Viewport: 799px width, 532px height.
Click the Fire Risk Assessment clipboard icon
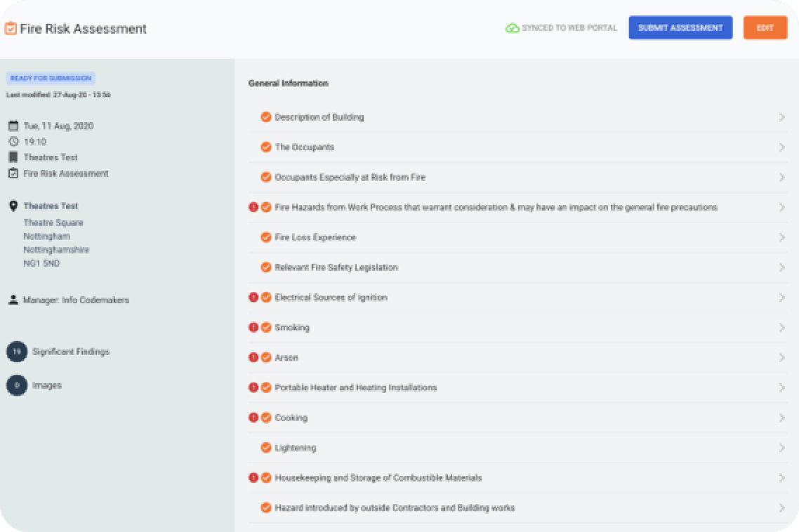[11, 29]
